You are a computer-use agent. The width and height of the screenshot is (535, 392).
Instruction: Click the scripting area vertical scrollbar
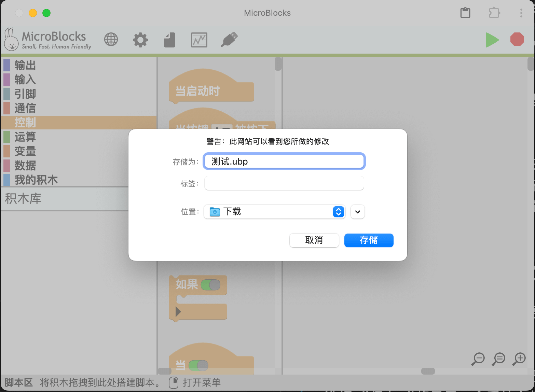point(531,64)
